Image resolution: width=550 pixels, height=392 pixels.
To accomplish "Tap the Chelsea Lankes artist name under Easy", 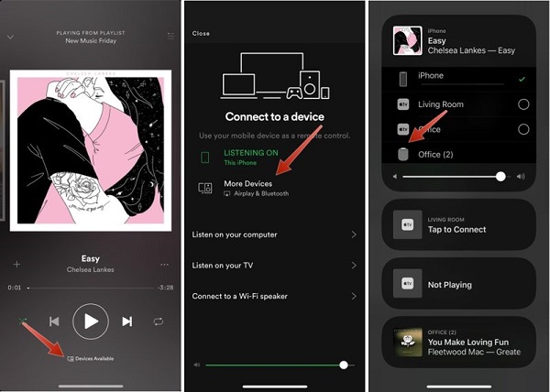I will coord(91,269).
